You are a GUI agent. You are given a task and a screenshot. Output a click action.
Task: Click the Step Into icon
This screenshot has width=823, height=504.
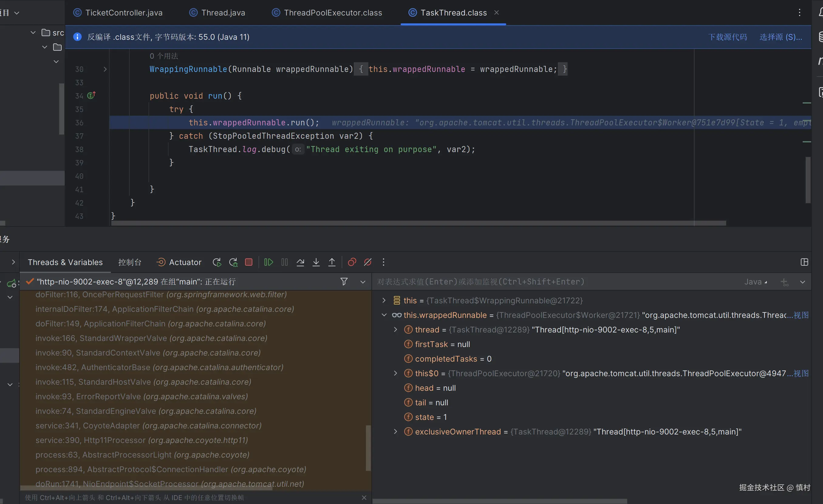[x=316, y=262]
